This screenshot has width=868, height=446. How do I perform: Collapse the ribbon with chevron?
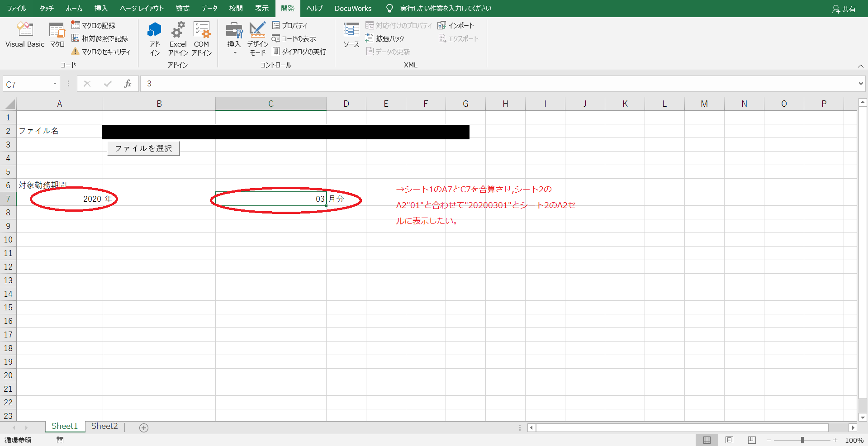click(x=861, y=66)
